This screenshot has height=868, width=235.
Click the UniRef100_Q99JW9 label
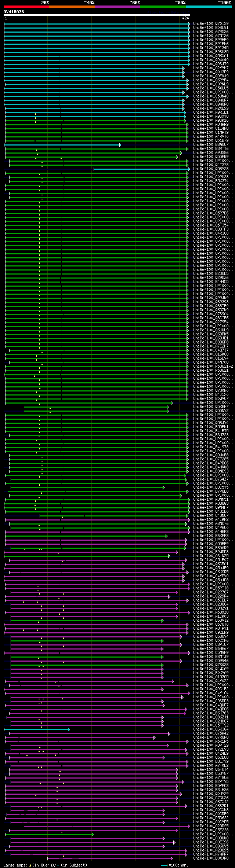[x=211, y=298]
